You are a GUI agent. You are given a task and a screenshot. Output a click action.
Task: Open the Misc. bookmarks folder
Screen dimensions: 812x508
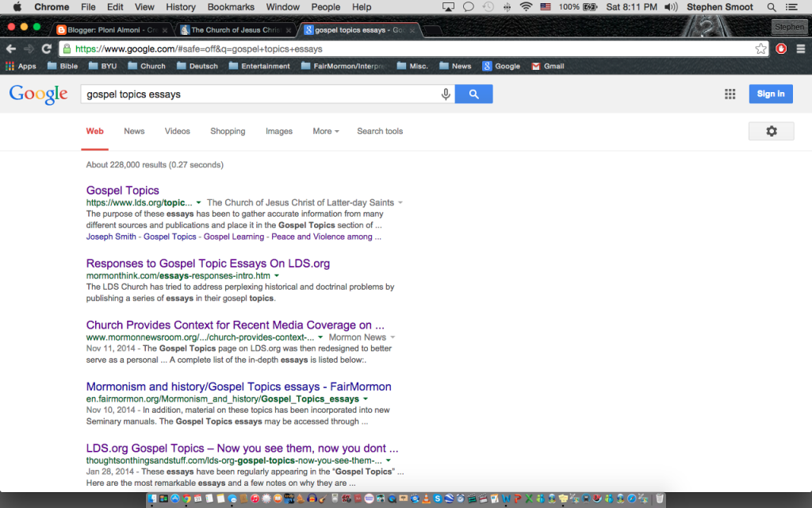(x=412, y=66)
